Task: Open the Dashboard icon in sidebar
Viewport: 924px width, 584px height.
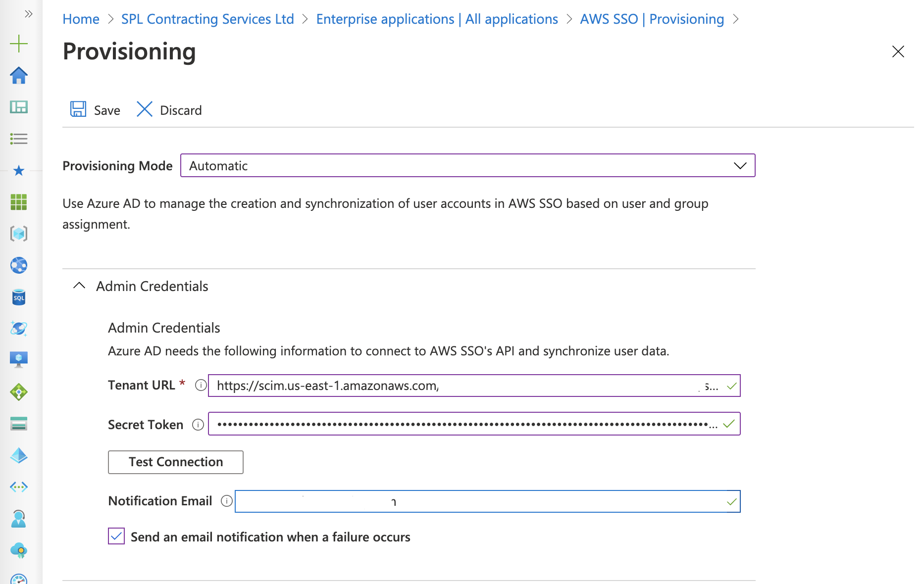Action: pyautogui.click(x=19, y=107)
